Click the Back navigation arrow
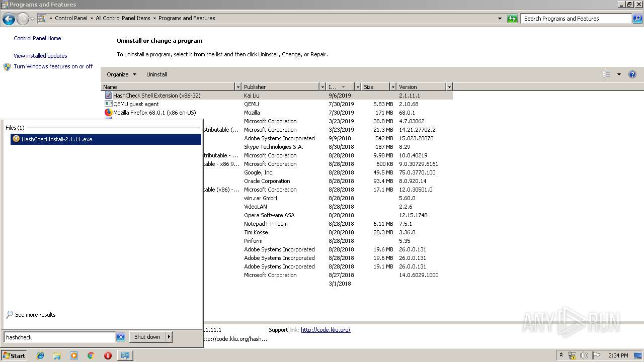This screenshot has width=644, height=362. click(9, 19)
